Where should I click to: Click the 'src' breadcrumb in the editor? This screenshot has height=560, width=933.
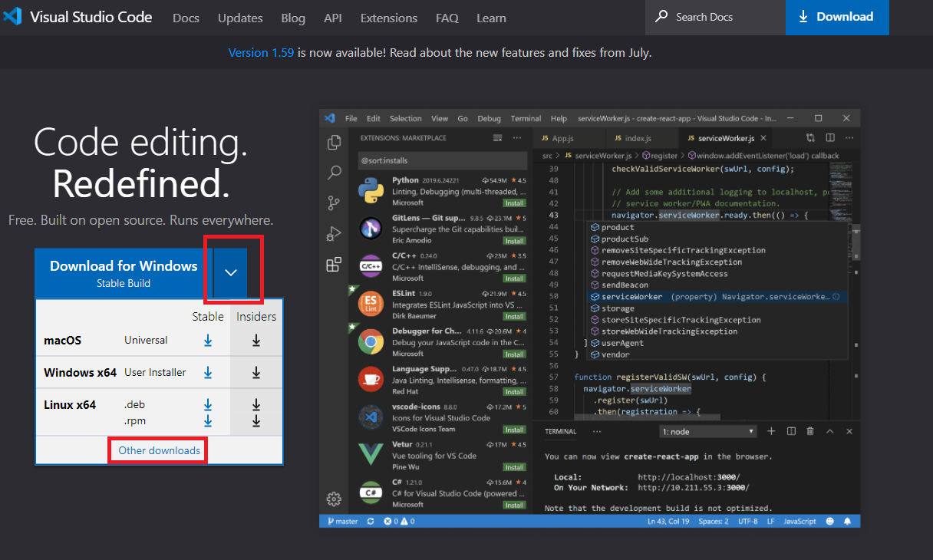click(548, 156)
